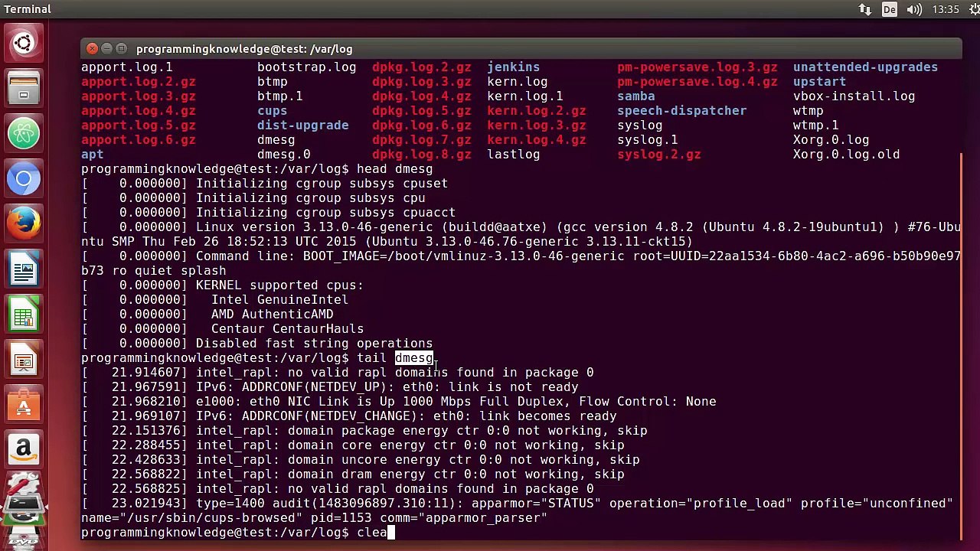Click the 'cups' directory name
Image resolution: width=980 pixels, height=551 pixels.
tap(273, 111)
